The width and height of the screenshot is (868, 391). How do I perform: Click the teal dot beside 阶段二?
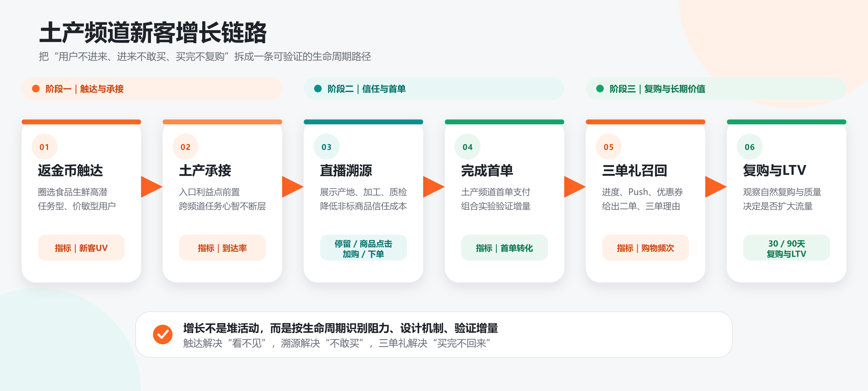[318, 89]
